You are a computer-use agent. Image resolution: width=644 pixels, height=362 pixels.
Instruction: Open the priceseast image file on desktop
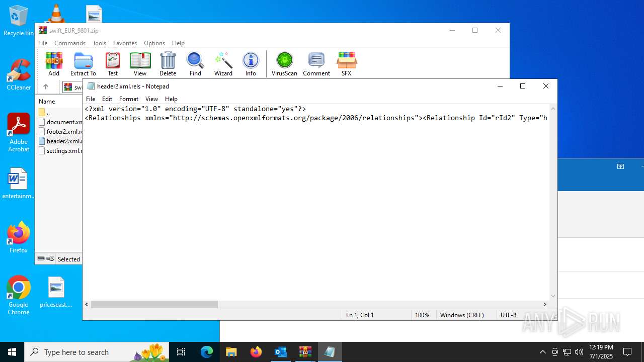coord(56,292)
